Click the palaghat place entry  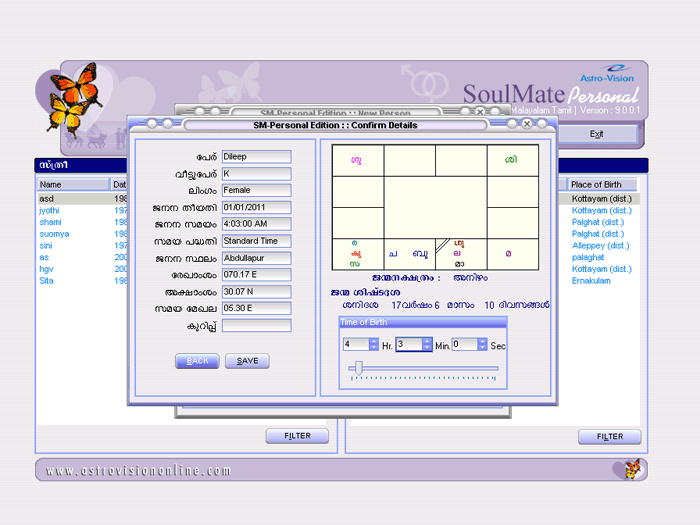click(x=588, y=257)
